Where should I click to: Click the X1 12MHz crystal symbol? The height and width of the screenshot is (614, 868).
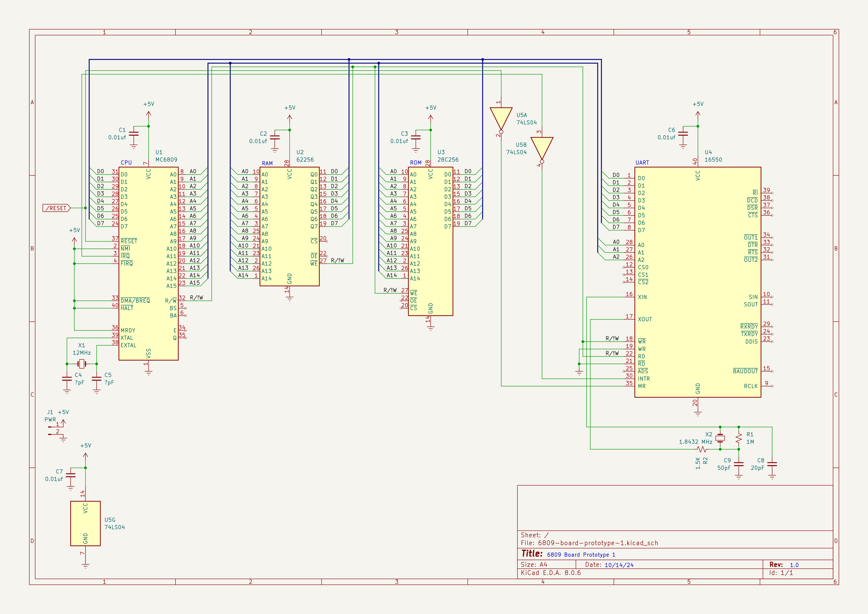pos(82,364)
